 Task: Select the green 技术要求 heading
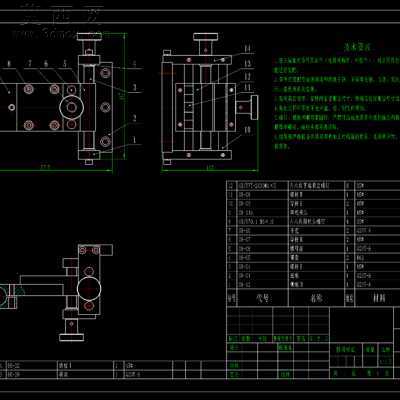(357, 47)
